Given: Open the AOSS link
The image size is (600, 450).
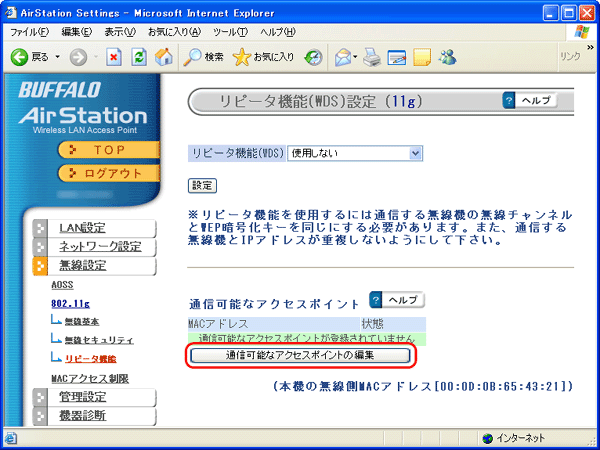Looking at the screenshot, I should click(x=62, y=285).
